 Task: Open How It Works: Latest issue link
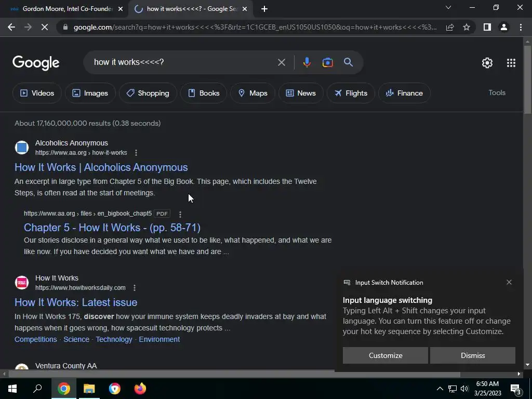(76, 302)
